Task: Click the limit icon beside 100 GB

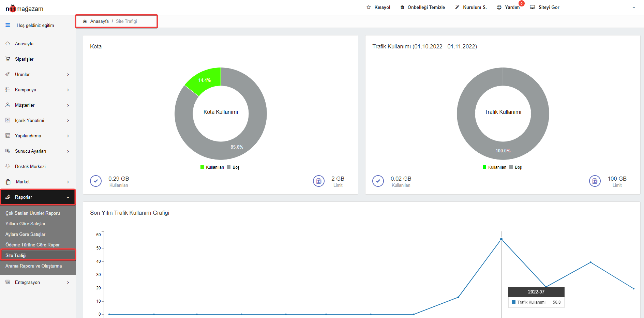Action: pyautogui.click(x=595, y=181)
